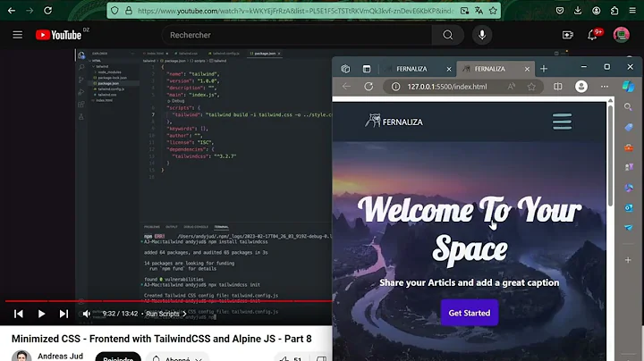644x361 pixels.
Task: Click the YouTube search magnifier button
Action: click(448, 35)
